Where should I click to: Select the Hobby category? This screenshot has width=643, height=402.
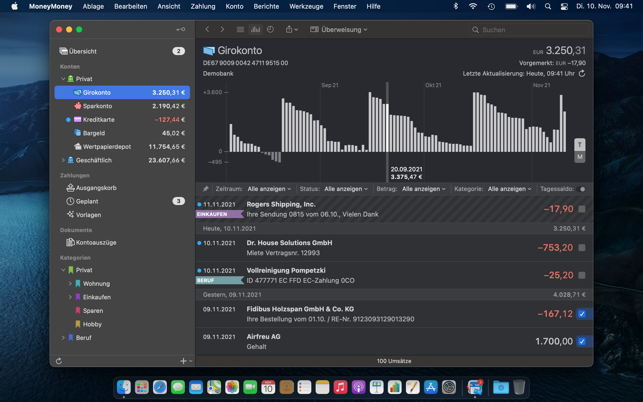[122, 324]
